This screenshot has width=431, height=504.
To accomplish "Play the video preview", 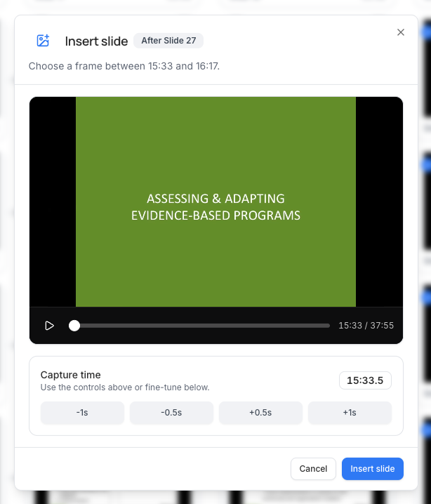I will click(49, 326).
